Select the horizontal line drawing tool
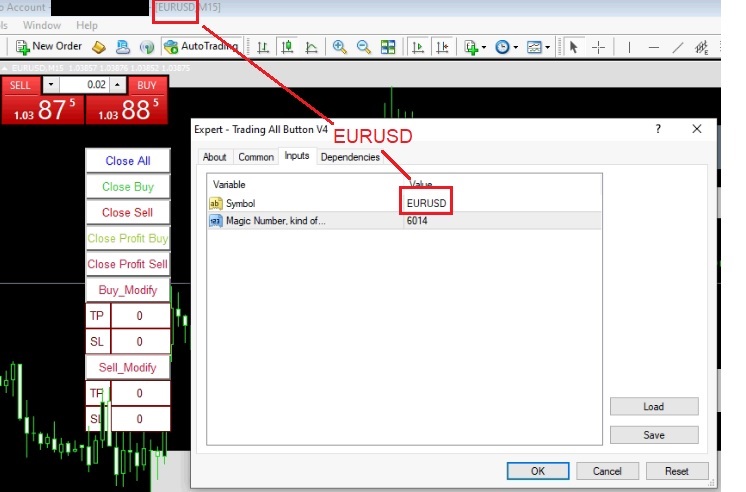 (654, 47)
